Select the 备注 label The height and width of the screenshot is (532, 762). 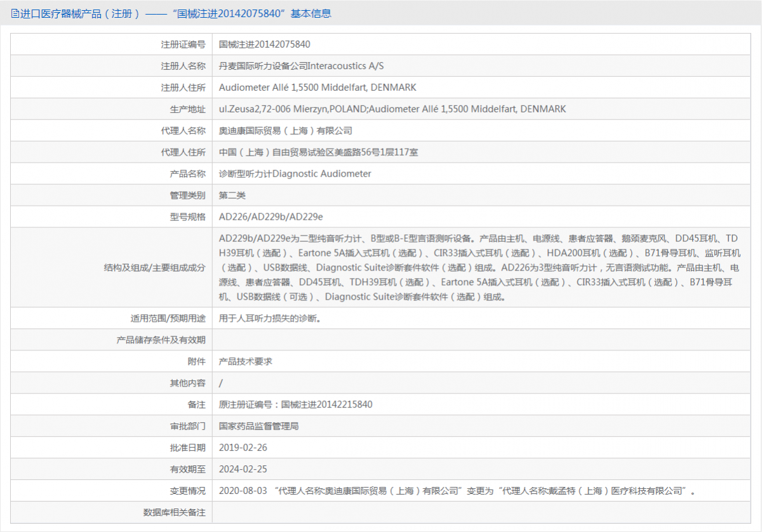pyautogui.click(x=197, y=405)
